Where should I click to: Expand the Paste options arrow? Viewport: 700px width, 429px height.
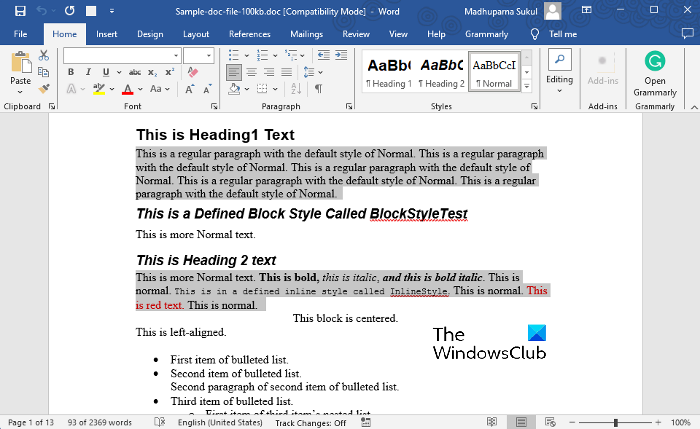coord(20,92)
